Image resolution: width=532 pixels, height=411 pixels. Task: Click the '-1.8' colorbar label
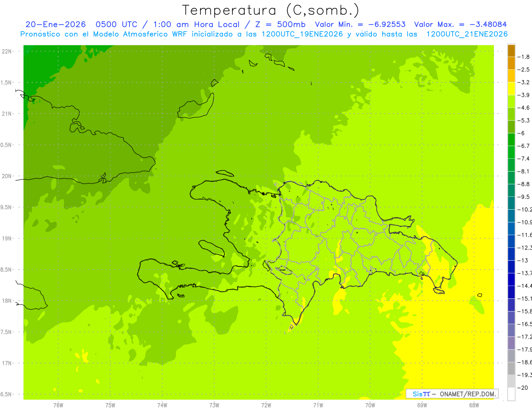[x=524, y=57]
